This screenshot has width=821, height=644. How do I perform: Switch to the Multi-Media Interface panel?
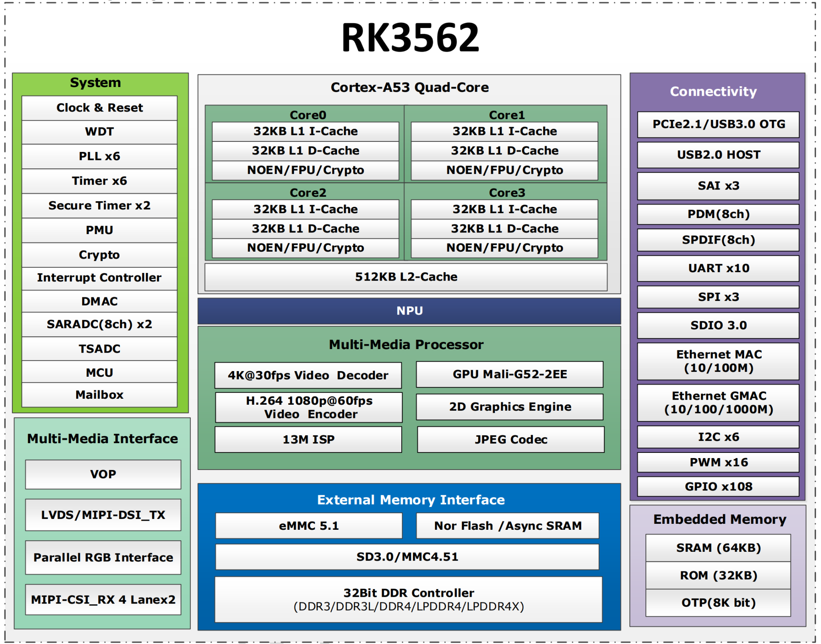(102, 439)
